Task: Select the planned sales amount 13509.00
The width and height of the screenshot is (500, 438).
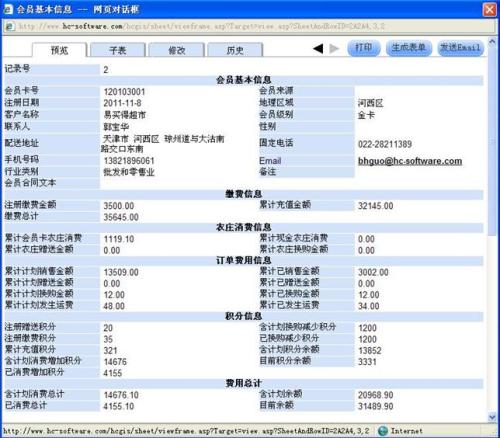Action: [x=121, y=272]
